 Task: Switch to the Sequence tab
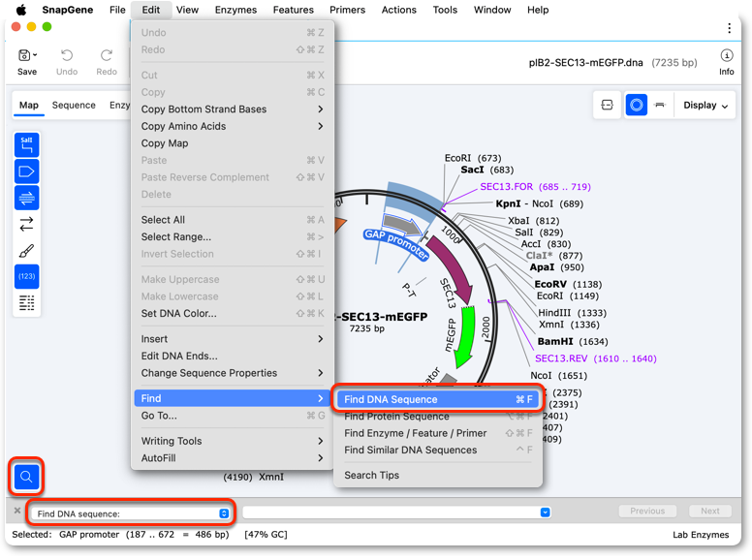click(x=74, y=105)
